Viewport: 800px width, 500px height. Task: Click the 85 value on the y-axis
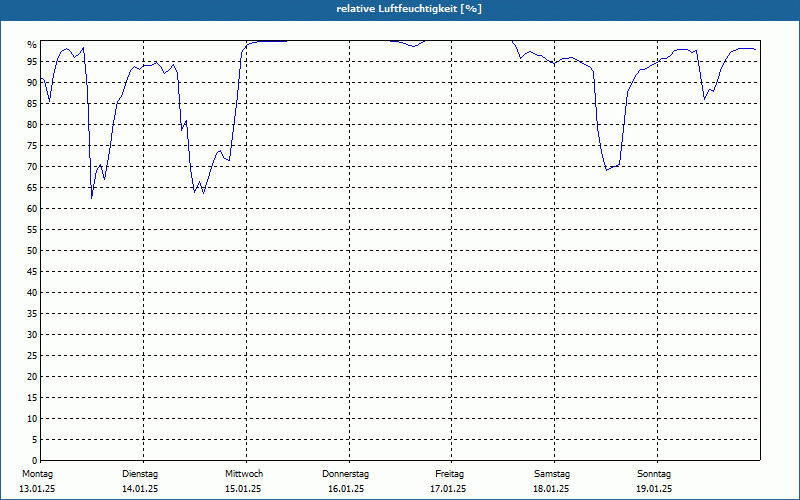(x=32, y=104)
